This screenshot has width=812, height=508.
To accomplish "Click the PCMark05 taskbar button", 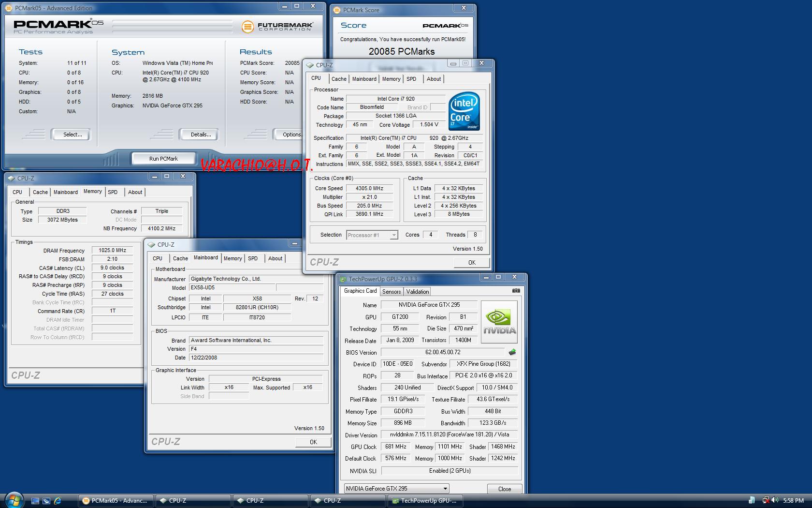I will point(116,501).
